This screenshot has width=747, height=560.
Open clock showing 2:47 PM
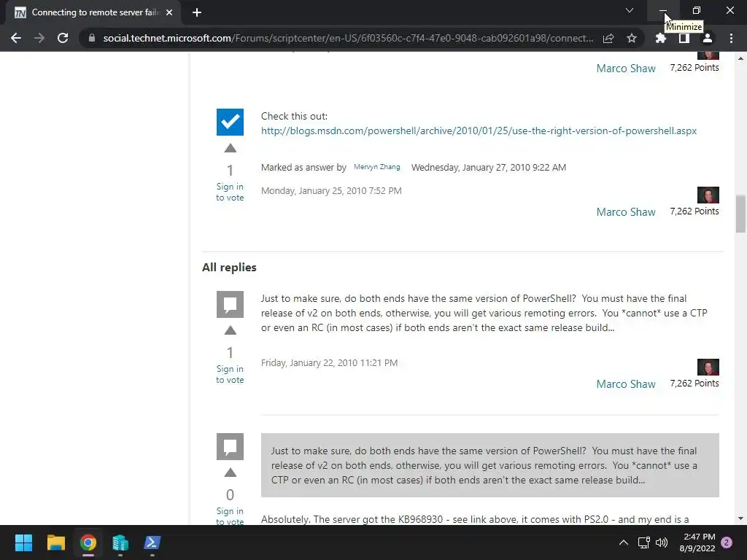(697, 542)
